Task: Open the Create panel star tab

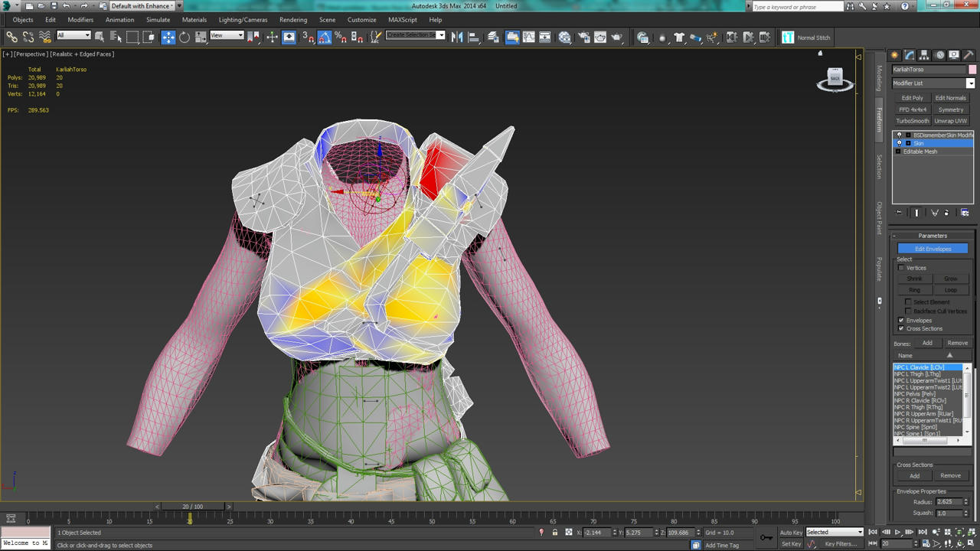Action: pyautogui.click(x=894, y=55)
